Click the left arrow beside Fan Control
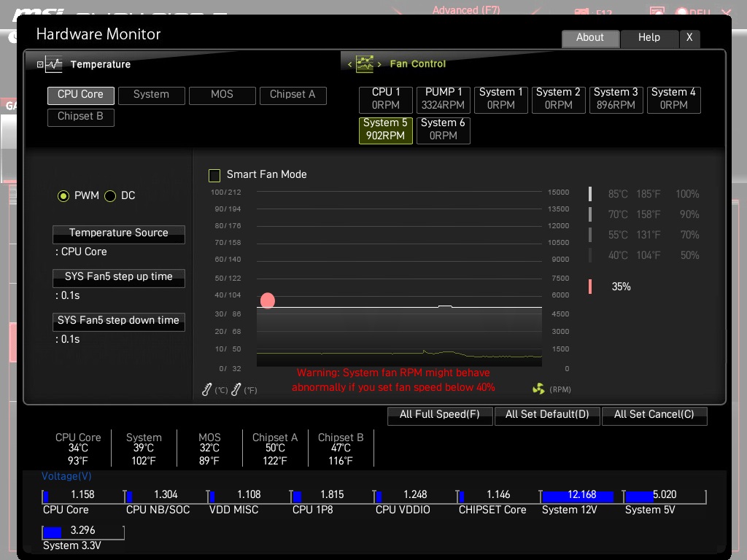The height and width of the screenshot is (560, 747). coord(349,65)
